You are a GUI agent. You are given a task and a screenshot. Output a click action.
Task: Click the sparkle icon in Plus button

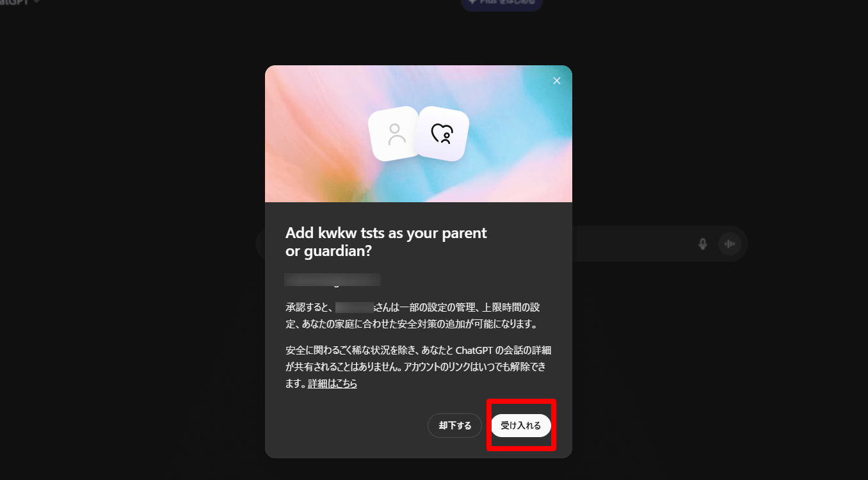click(x=472, y=2)
